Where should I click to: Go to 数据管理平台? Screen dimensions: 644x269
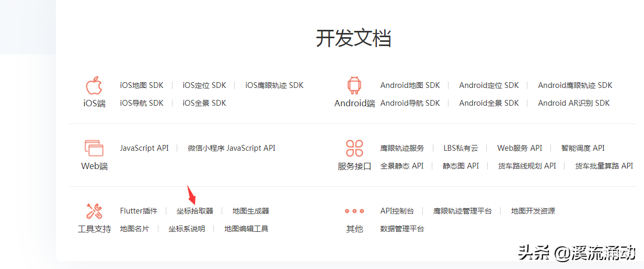pyautogui.click(x=402, y=229)
